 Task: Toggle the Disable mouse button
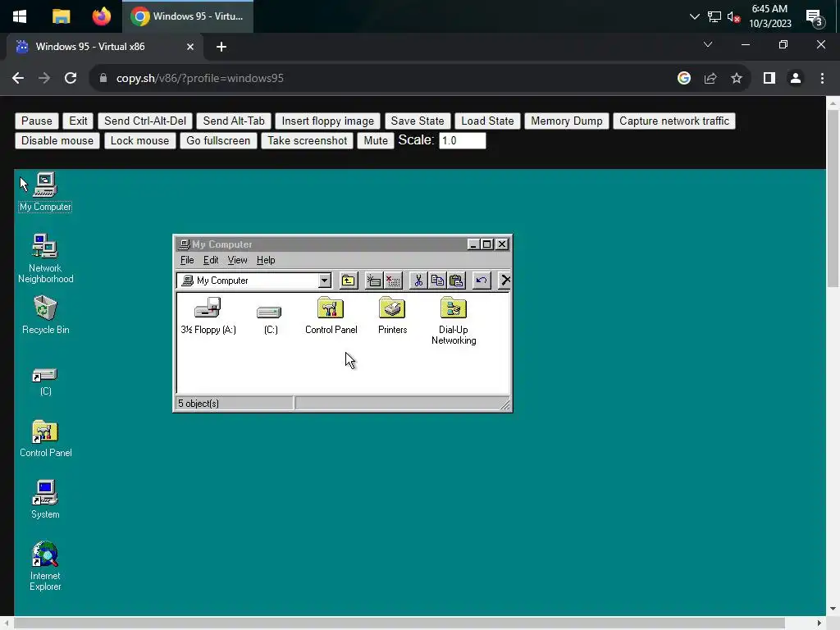(57, 141)
